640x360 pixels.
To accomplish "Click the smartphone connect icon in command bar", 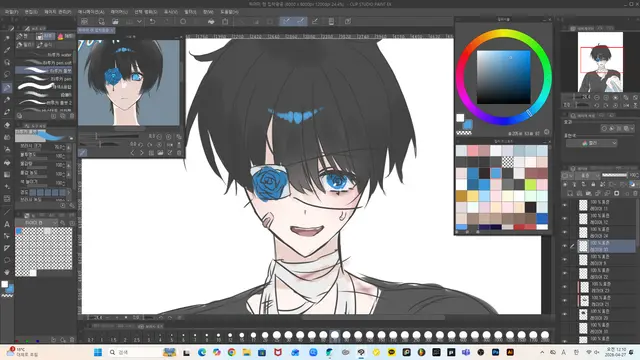I will pyautogui.click(x=331, y=21).
